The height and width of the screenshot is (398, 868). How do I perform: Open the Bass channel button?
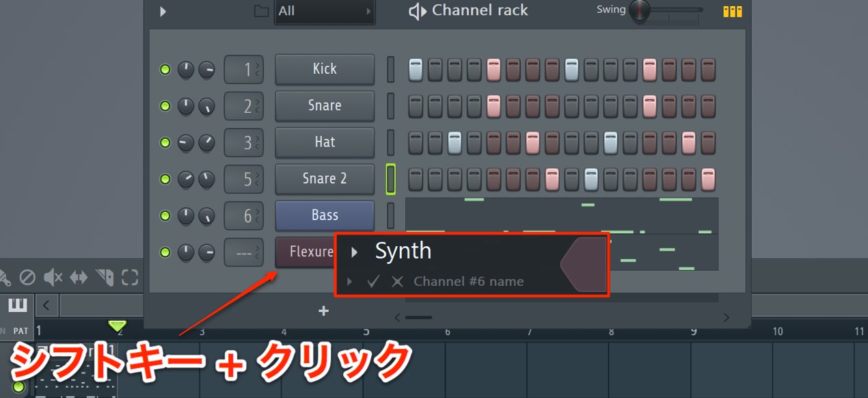(325, 215)
